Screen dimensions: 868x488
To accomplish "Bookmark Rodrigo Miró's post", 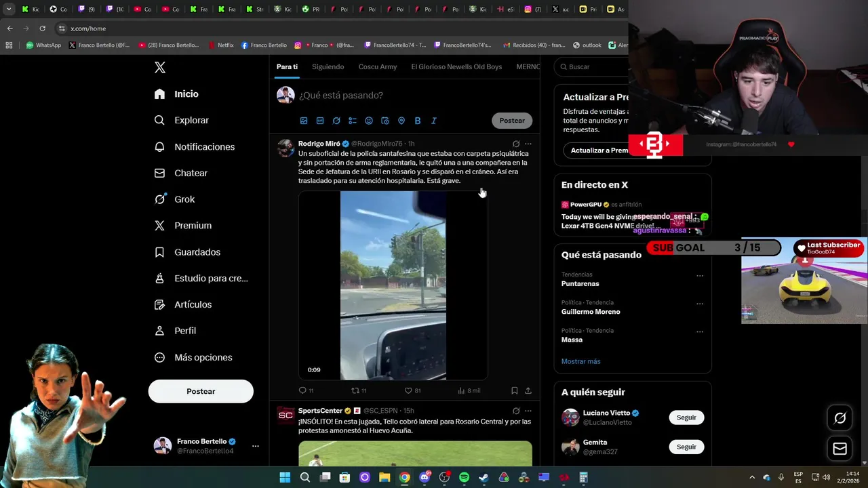I will pyautogui.click(x=515, y=390).
